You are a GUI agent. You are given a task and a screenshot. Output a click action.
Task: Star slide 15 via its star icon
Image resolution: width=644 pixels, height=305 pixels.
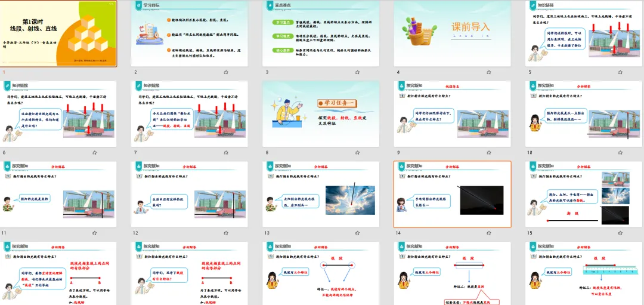[x=620, y=233]
